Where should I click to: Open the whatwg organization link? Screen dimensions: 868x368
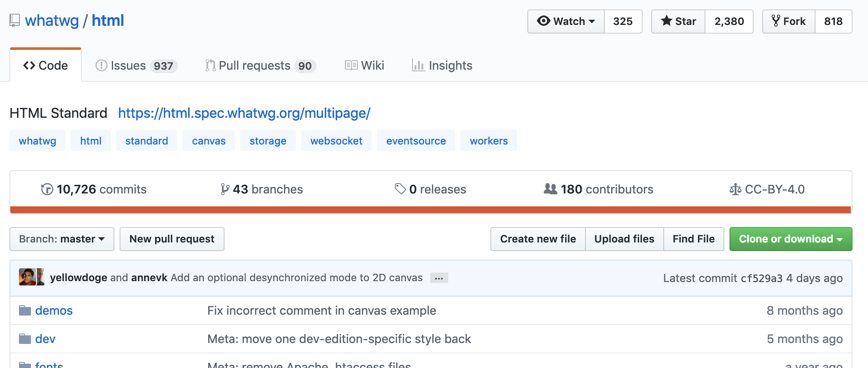pyautogui.click(x=52, y=21)
